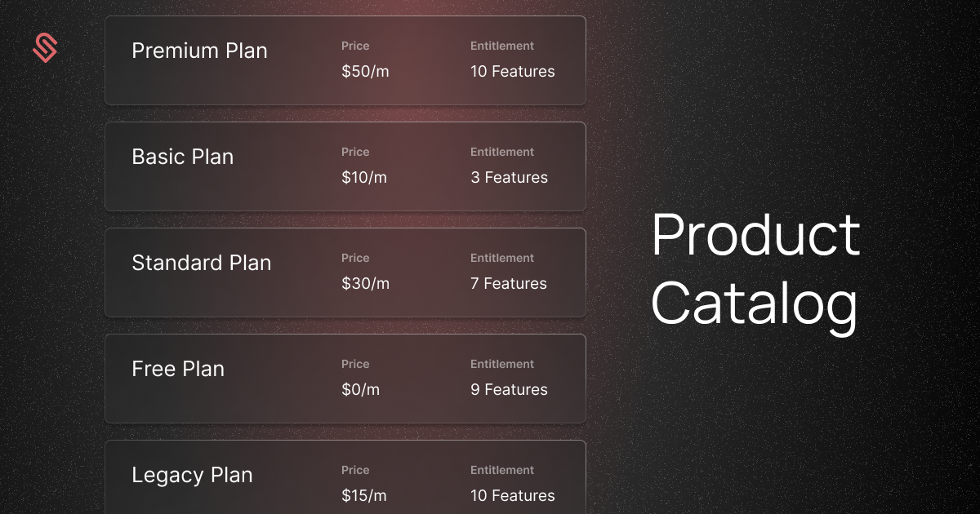Click the $30/m Standard price
The width and height of the screenshot is (980, 514).
click(x=365, y=284)
